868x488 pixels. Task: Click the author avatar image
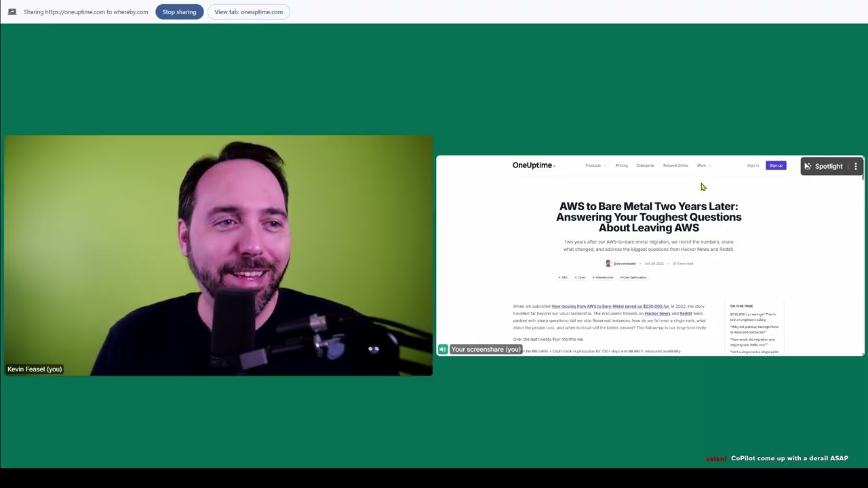point(608,264)
